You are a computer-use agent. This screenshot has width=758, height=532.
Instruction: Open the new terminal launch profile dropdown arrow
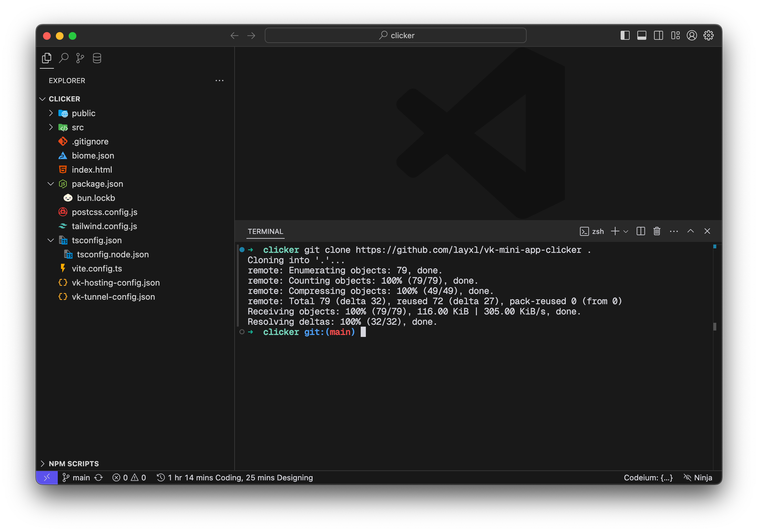(626, 231)
